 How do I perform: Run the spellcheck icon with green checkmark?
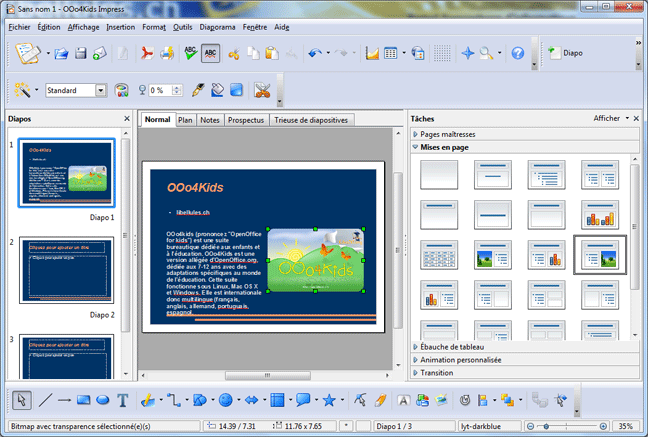point(191,53)
